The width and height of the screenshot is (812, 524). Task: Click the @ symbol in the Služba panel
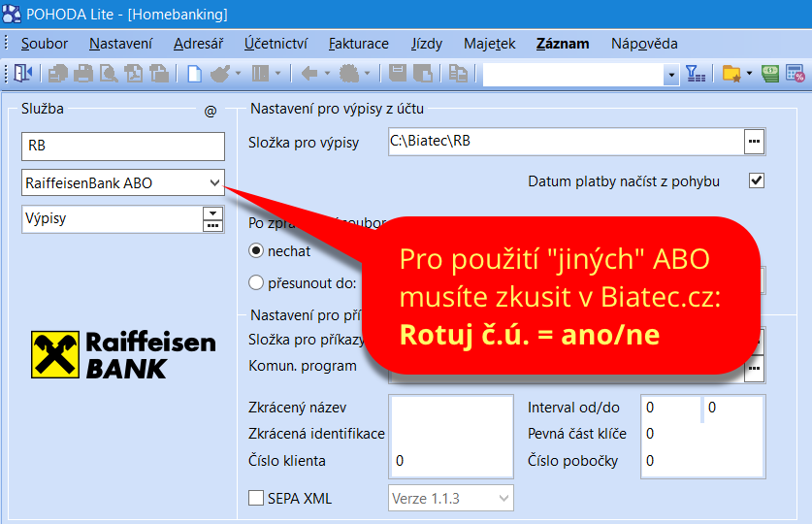pyautogui.click(x=211, y=111)
